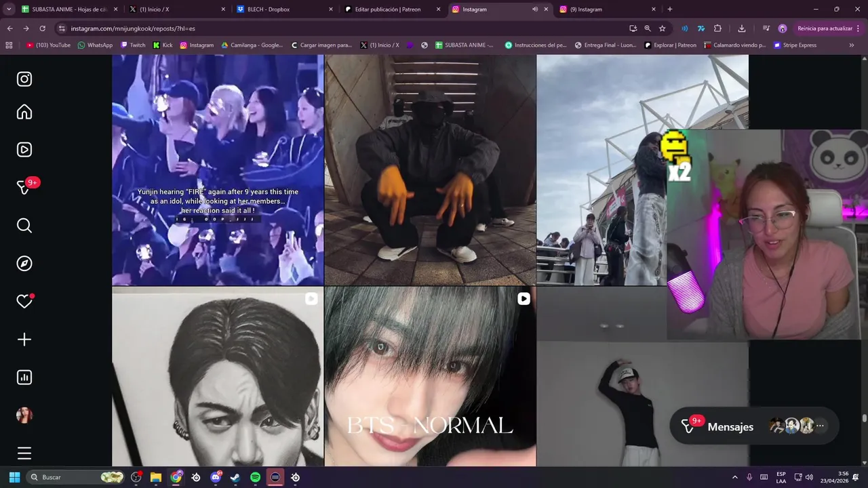Screen dimensions: 868x488
Task: Open Twitch bookmark
Action: click(133, 45)
